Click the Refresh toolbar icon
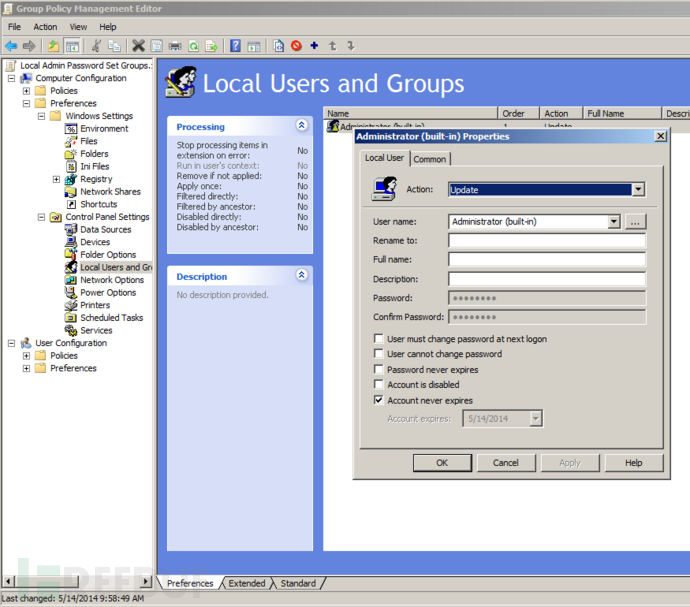The image size is (690, 607). pyautogui.click(x=194, y=46)
